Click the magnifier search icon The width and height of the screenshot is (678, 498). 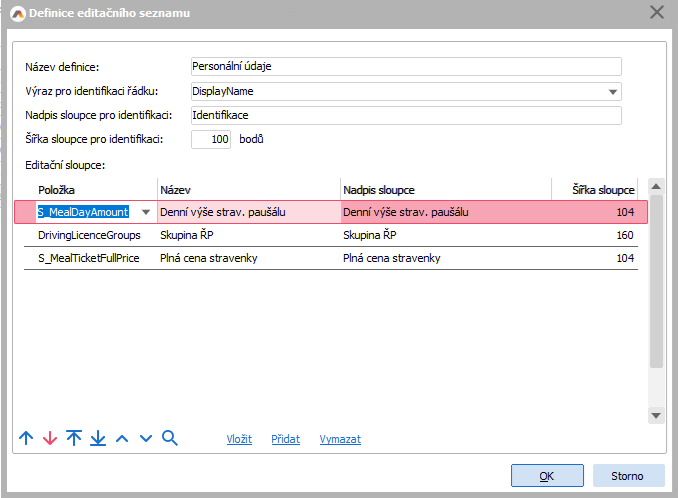point(170,438)
